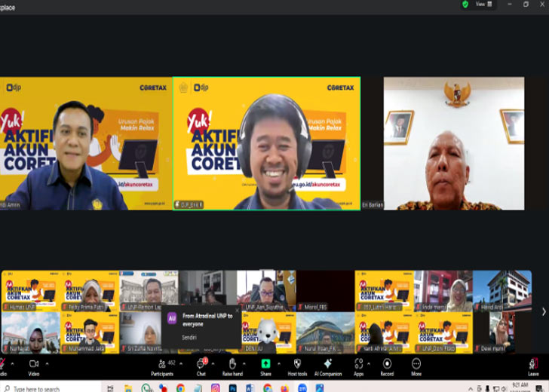
Task: Open the Participants panel
Action: (x=161, y=366)
